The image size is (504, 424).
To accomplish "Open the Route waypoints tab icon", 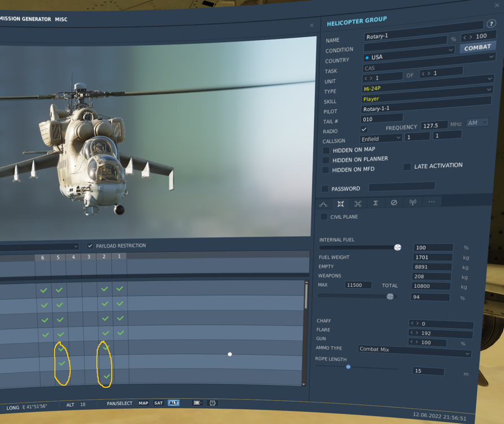I will pos(324,204).
